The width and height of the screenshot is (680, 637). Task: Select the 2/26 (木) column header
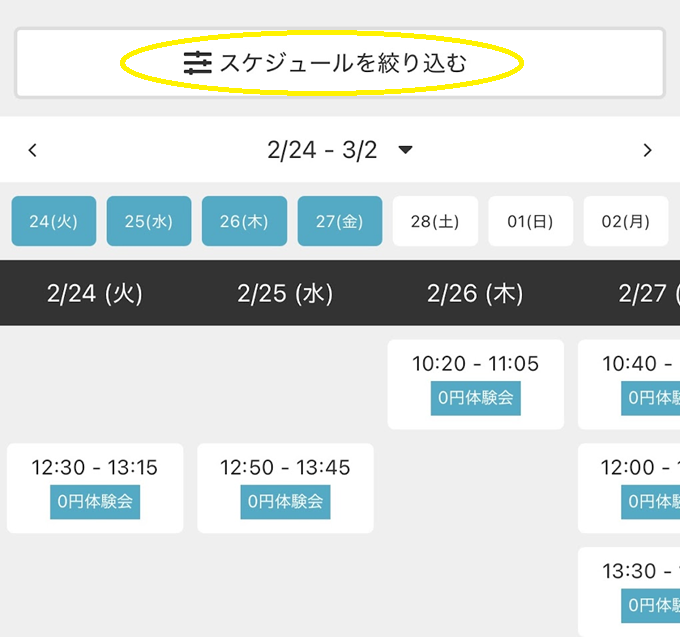coord(475,293)
